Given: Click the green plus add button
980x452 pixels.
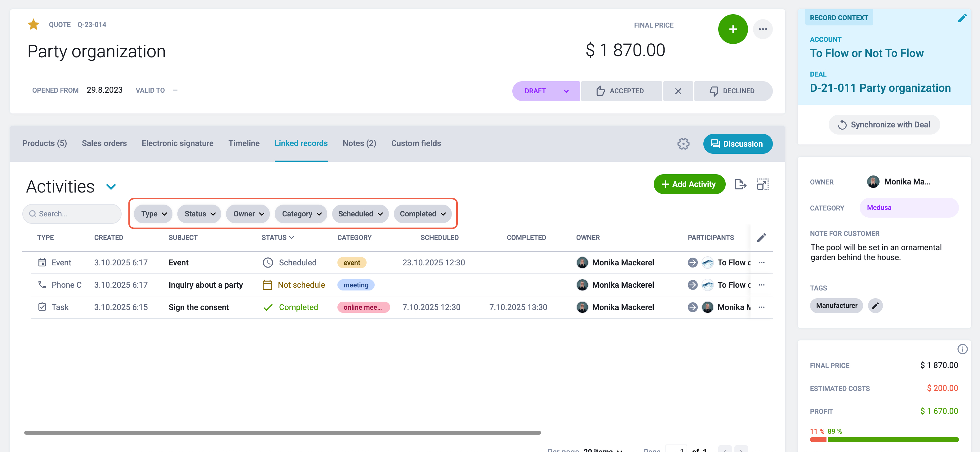Looking at the screenshot, I should (733, 29).
